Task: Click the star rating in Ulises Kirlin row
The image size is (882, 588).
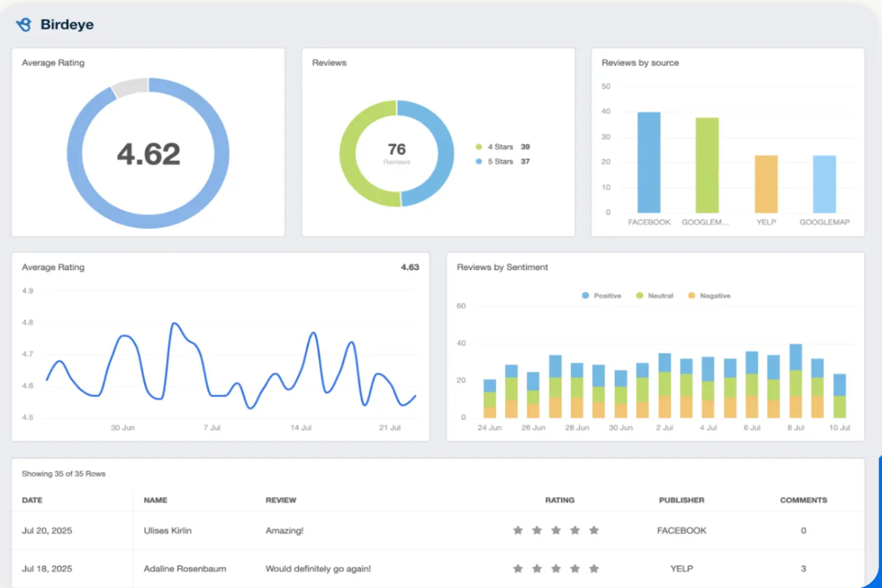Action: coord(556,530)
